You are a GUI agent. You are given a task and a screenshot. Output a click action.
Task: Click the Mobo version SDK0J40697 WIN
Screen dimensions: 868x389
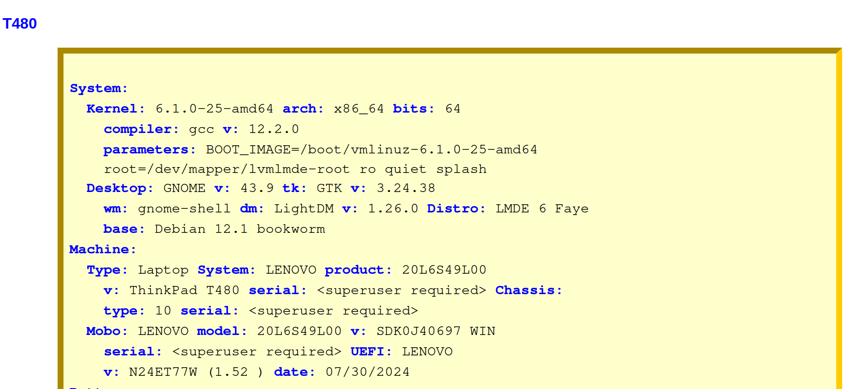[436, 331]
